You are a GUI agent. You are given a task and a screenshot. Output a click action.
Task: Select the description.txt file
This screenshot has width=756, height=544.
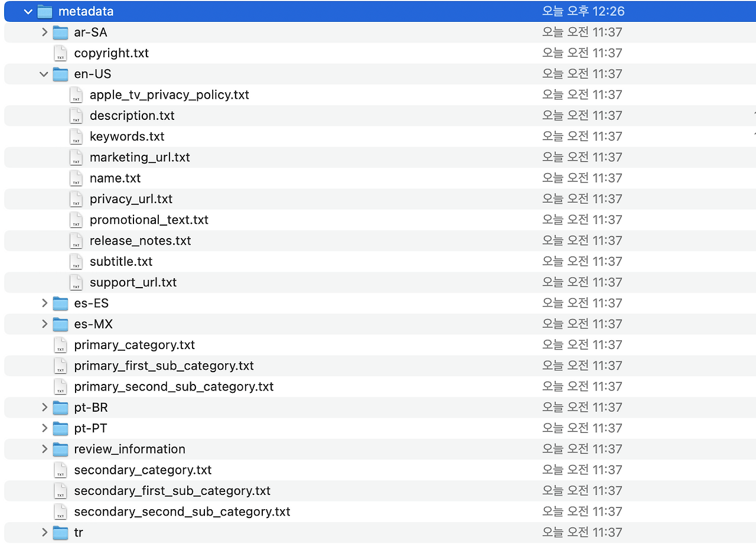click(x=132, y=116)
